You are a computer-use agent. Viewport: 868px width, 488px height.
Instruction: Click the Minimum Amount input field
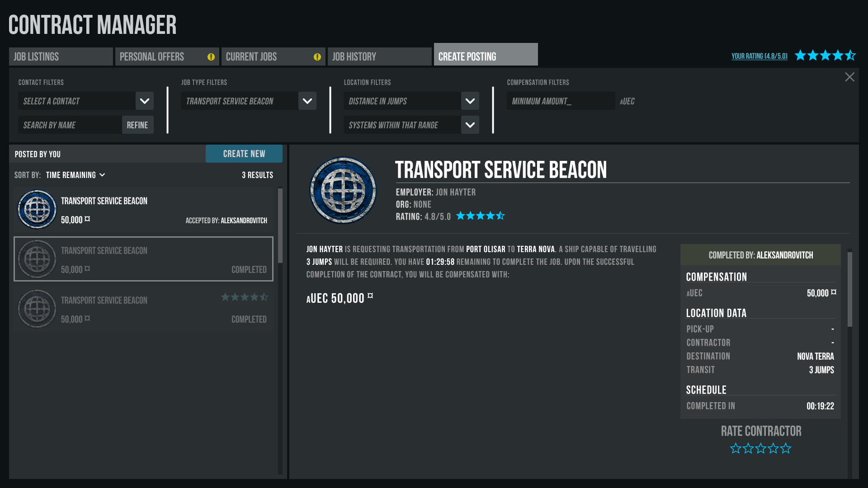[x=560, y=101]
